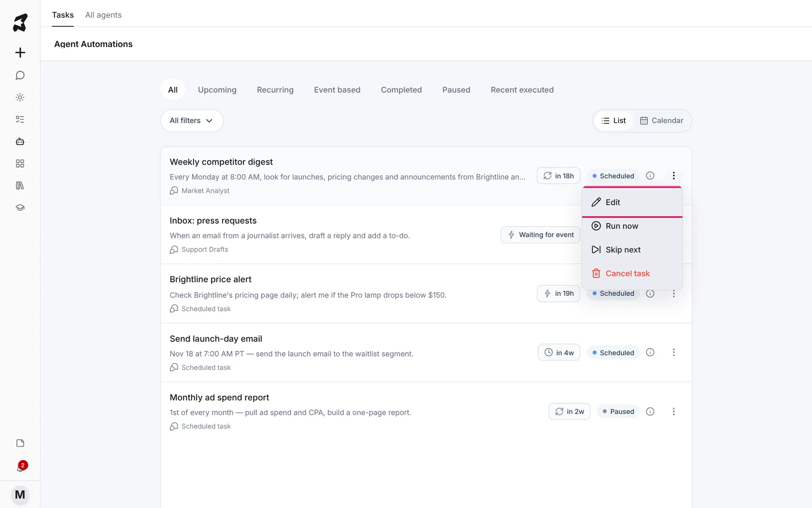Select Skip next in the menu
The width and height of the screenshot is (812, 508).
[x=632, y=250]
